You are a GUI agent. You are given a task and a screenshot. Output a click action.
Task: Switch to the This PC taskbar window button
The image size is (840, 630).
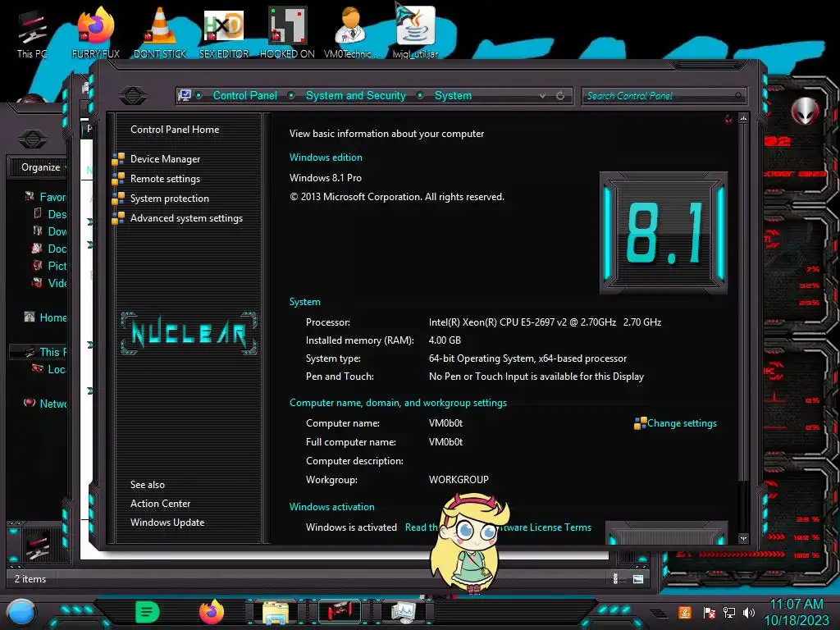pyautogui.click(x=340, y=612)
